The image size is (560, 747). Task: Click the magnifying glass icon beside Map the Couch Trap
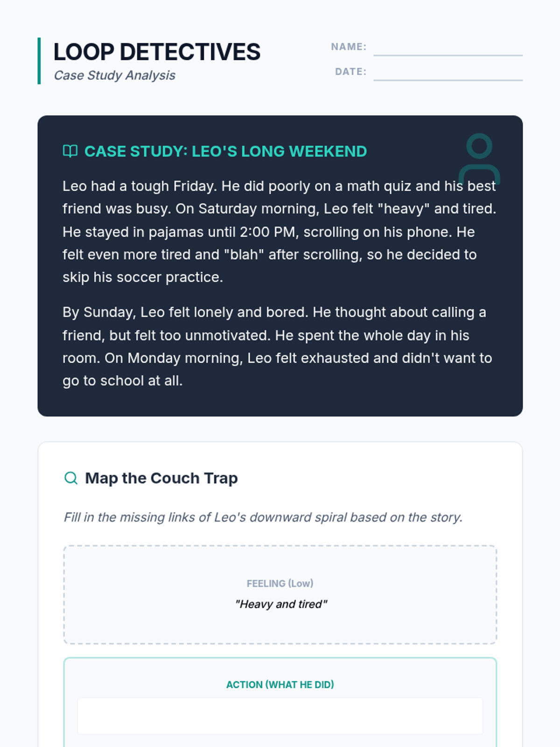70,478
